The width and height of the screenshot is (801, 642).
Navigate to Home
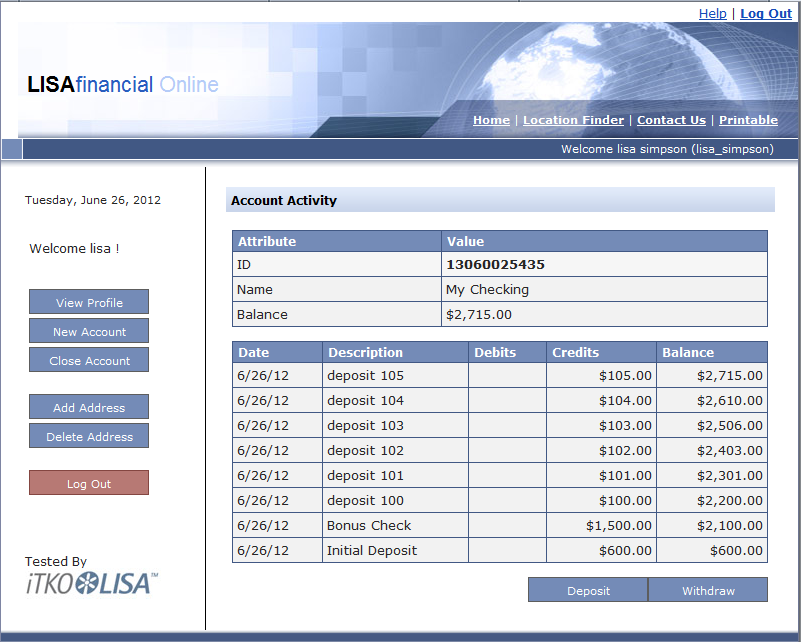tap(491, 119)
